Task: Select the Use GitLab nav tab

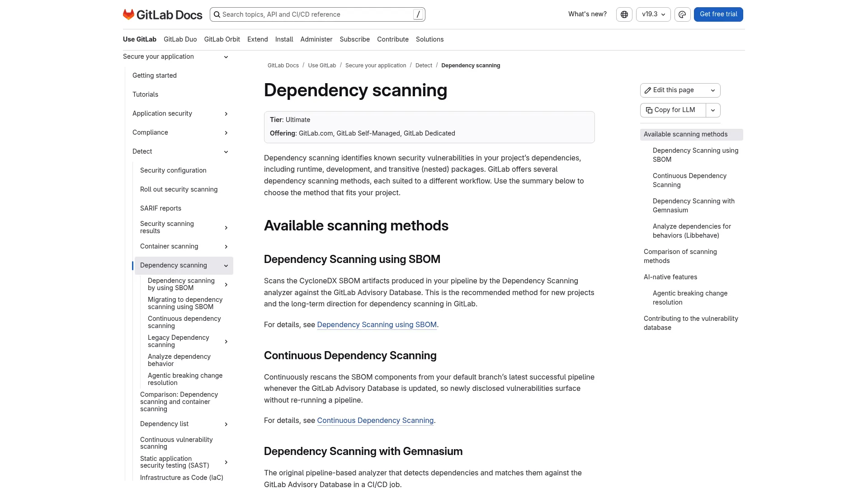Action: tap(140, 39)
